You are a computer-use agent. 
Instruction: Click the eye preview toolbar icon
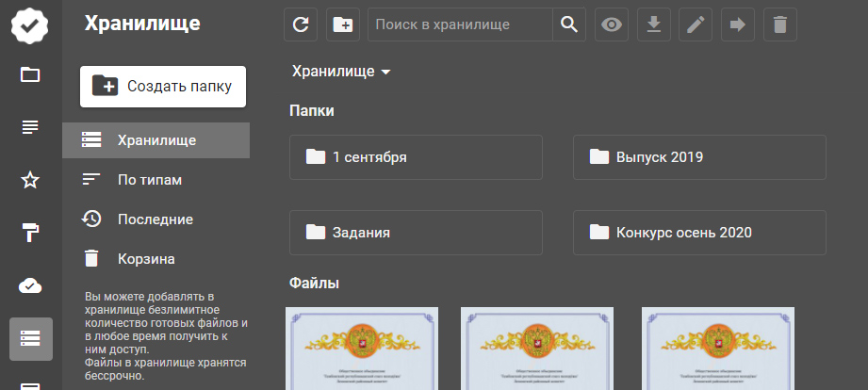click(x=611, y=24)
